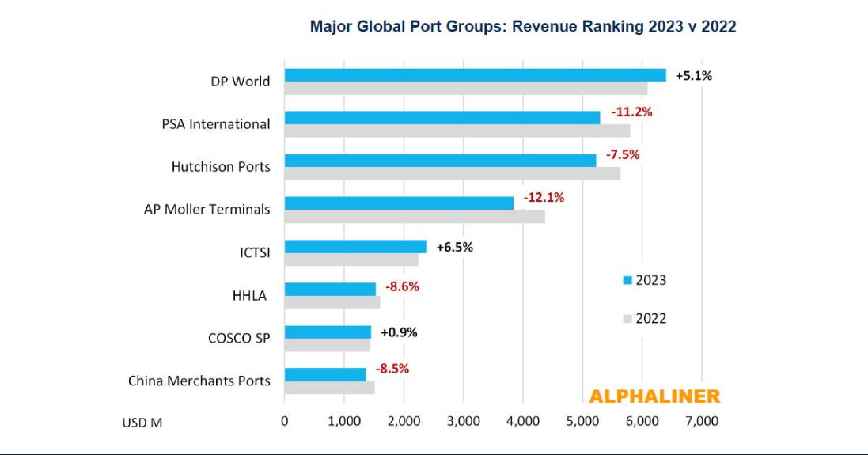Click the blue 2023 legend swatch
The width and height of the screenshot is (868, 455).
point(627,280)
